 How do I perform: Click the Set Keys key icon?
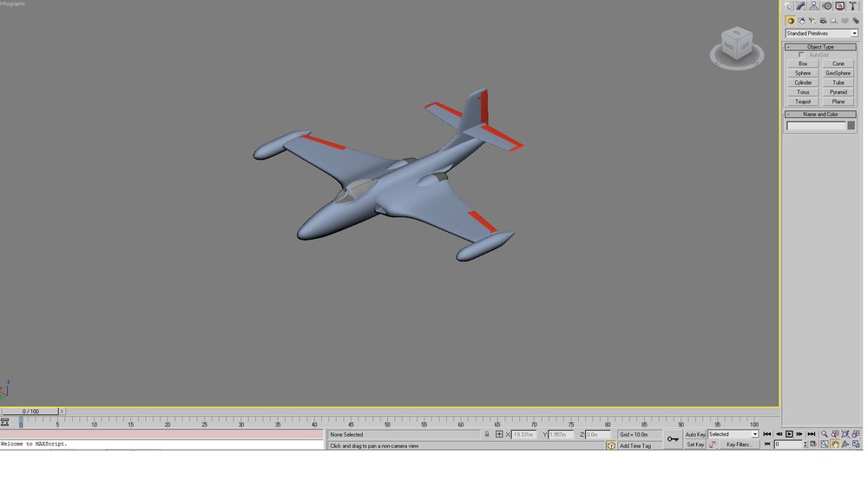pyautogui.click(x=673, y=439)
